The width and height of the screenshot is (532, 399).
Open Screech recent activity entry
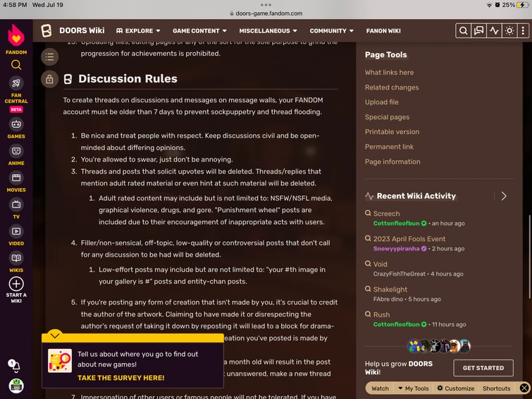click(386, 214)
